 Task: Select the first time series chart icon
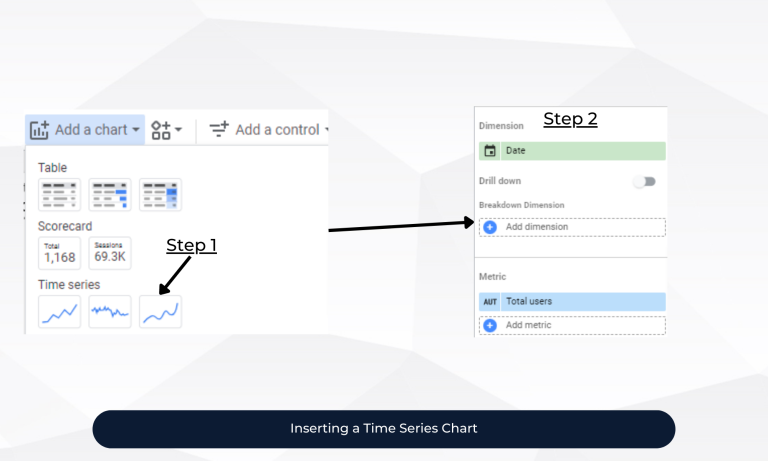coord(59,312)
